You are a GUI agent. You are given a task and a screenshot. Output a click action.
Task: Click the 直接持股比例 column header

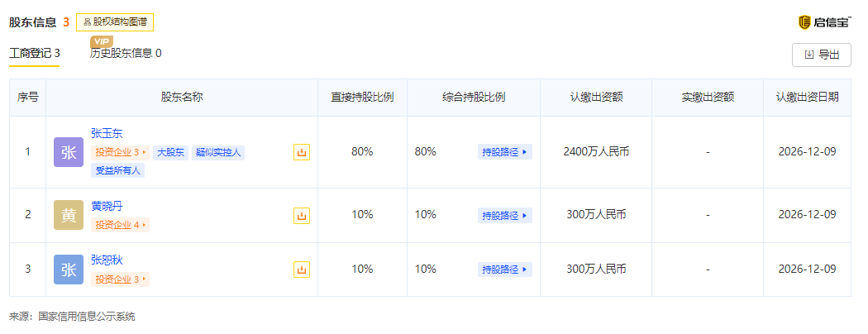362,98
